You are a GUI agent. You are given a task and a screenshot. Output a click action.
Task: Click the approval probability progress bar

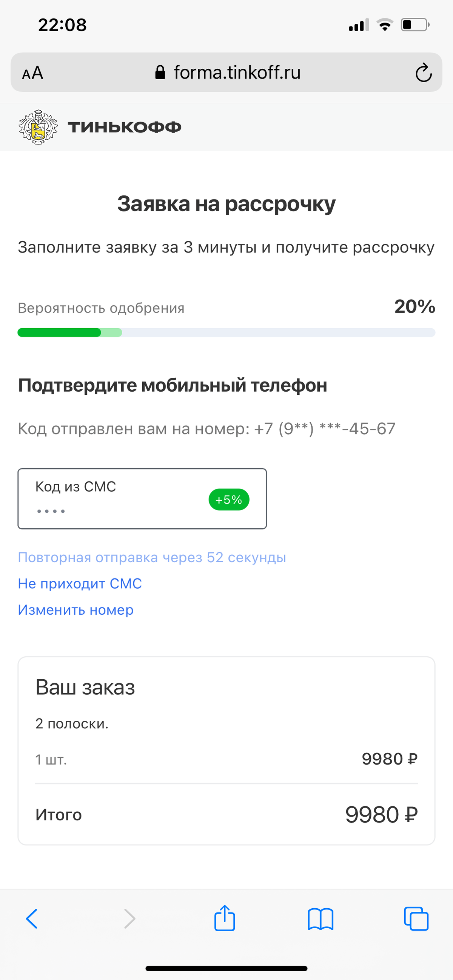coord(226,332)
